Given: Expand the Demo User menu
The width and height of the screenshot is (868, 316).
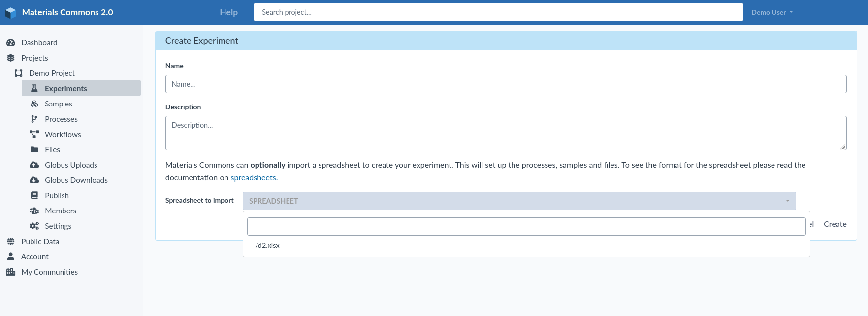Looking at the screenshot, I should click(772, 12).
